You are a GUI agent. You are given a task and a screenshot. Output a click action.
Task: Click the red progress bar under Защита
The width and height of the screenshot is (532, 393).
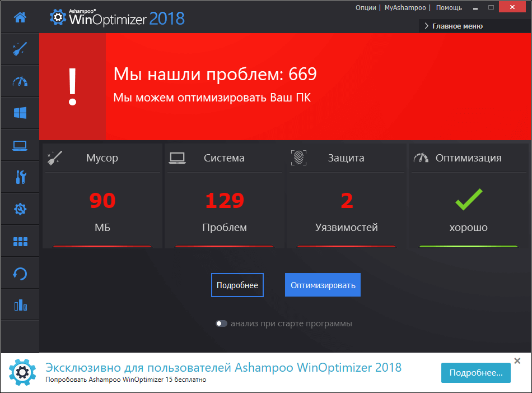click(347, 246)
